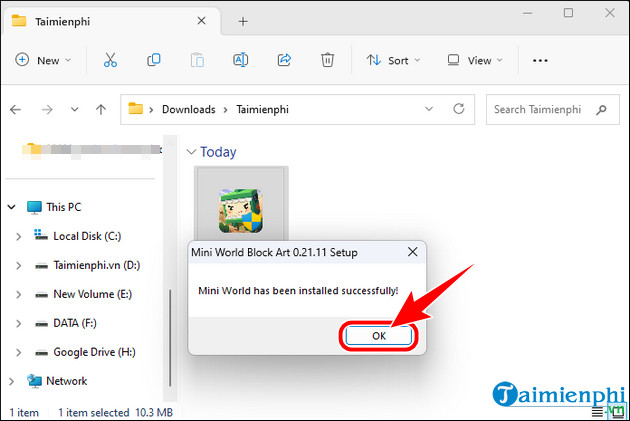Click the address bar root chevron
This screenshot has width=630, height=421.
coord(151,110)
